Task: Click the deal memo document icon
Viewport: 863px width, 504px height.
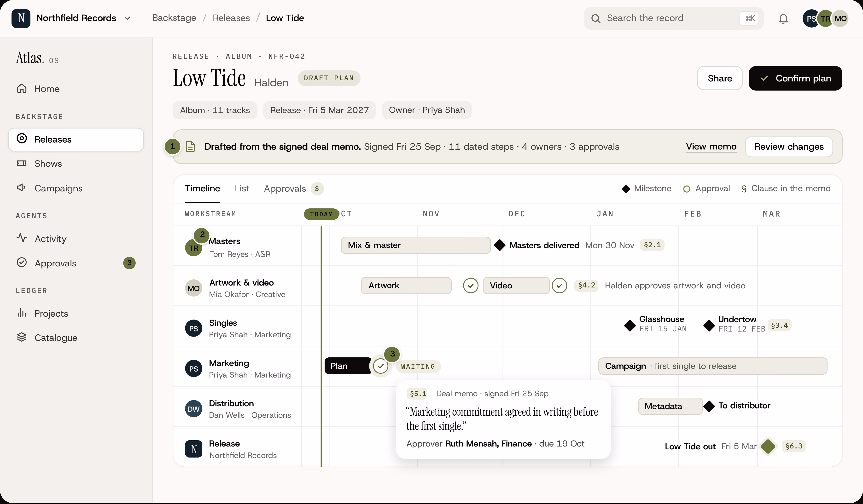Action: (190, 146)
